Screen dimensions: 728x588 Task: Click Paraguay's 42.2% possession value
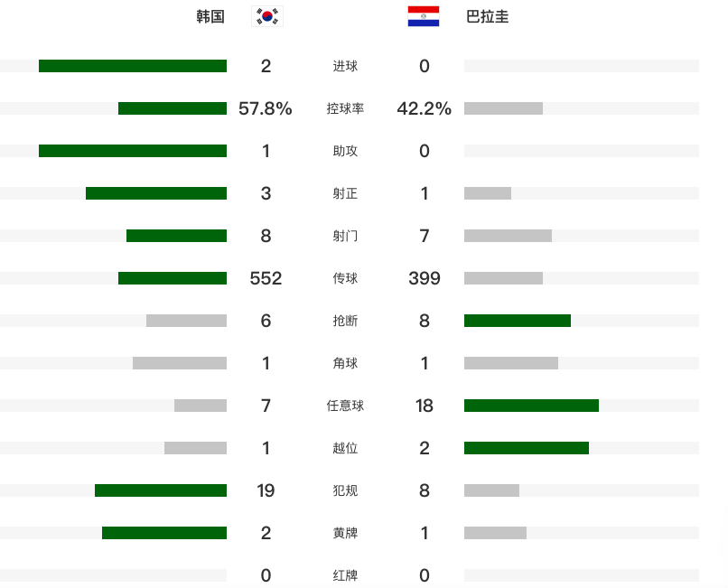424,108
